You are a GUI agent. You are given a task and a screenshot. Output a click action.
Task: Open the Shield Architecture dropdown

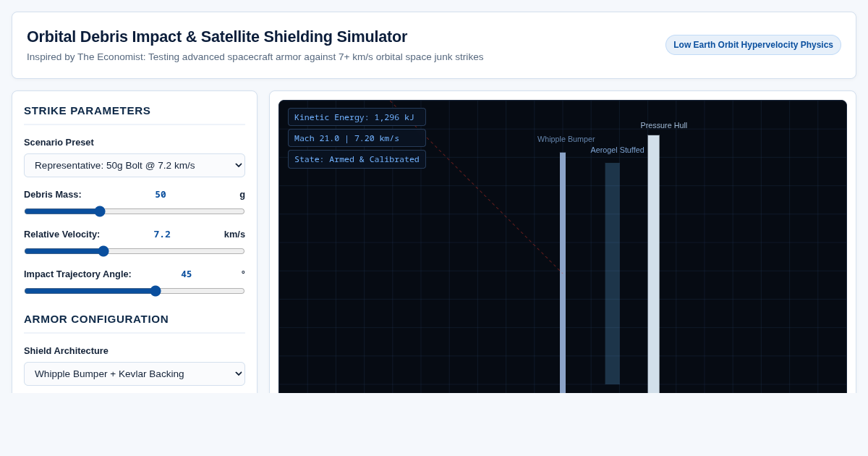tap(135, 373)
